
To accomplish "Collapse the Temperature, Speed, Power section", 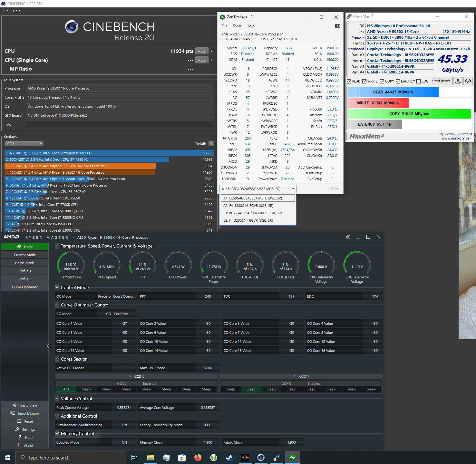I will click(x=57, y=246).
